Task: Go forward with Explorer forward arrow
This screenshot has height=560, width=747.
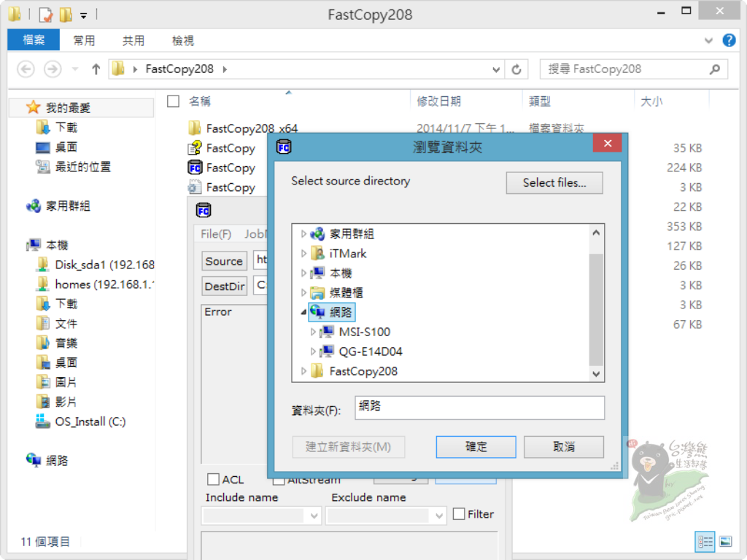Action: [53, 69]
